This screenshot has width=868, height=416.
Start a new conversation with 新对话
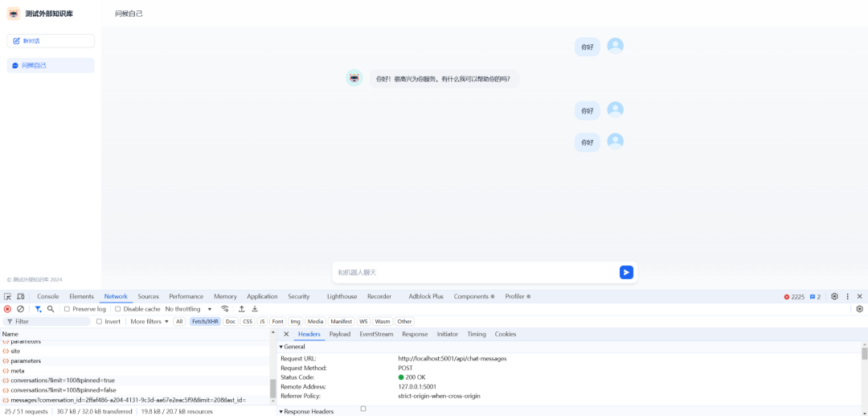(51, 40)
